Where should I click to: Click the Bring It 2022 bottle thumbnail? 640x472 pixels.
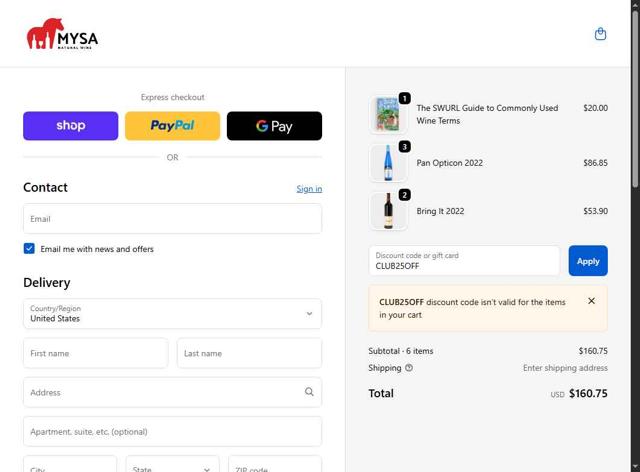coord(388,211)
